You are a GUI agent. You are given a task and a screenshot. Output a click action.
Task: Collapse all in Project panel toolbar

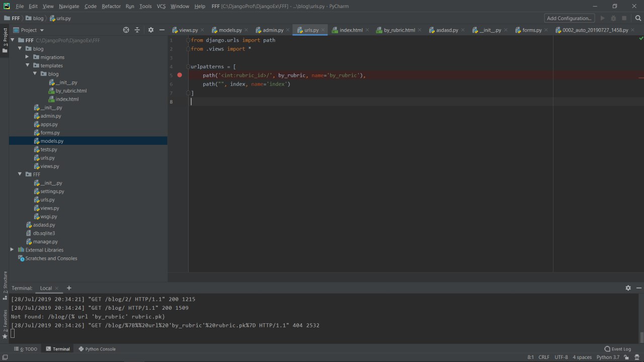coord(137,30)
